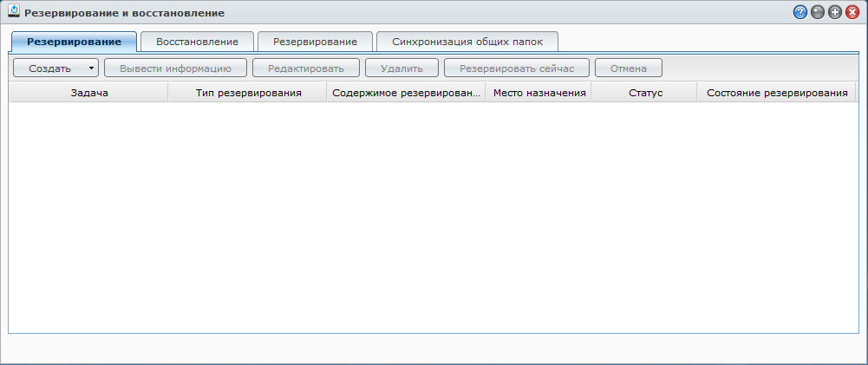Click the Редактировать button
This screenshot has width=868, height=365.
click(x=306, y=68)
